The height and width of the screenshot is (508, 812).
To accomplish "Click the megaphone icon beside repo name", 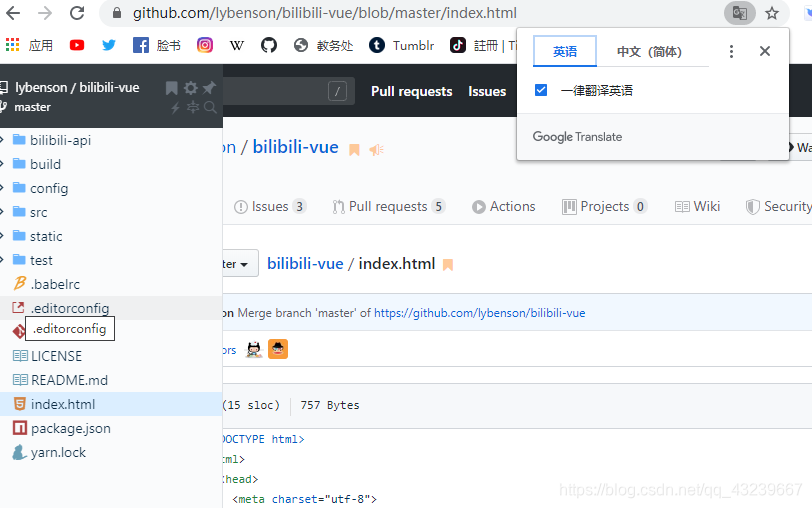I will pos(376,150).
